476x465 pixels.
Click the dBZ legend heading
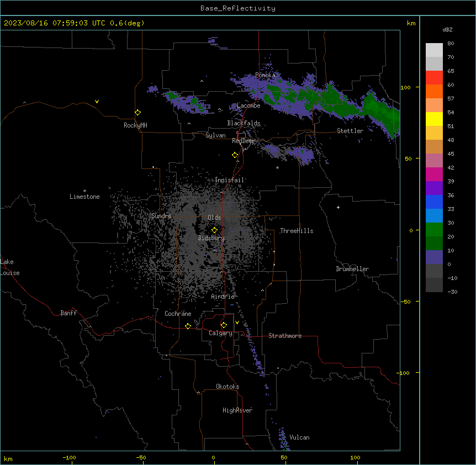(x=447, y=29)
